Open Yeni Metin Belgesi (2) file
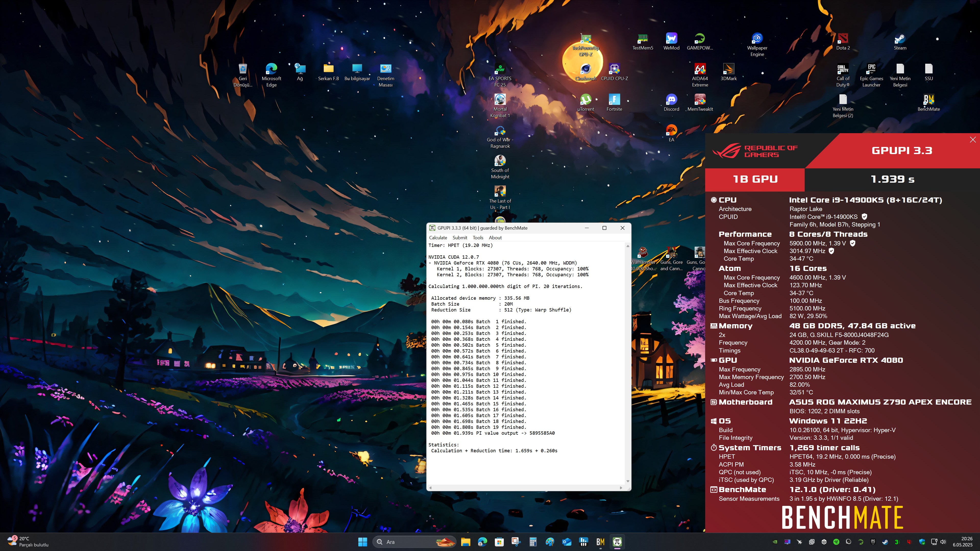Screen dimensions: 980x551 pos(843,105)
